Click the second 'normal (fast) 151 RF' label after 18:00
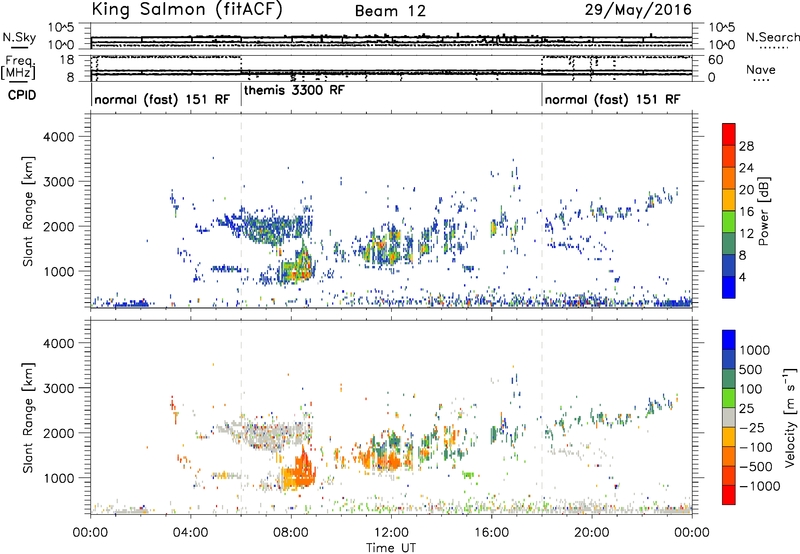Screen dimensions: 800x554 point(612,99)
